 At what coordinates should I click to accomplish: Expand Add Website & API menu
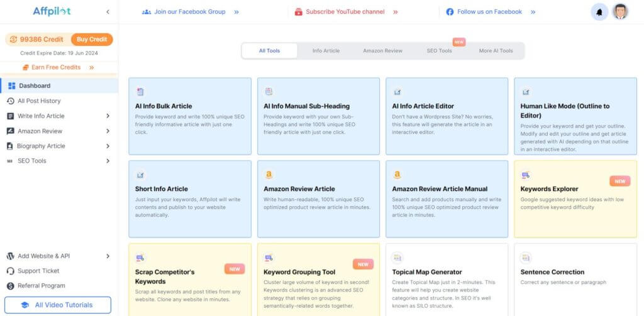[108, 256]
